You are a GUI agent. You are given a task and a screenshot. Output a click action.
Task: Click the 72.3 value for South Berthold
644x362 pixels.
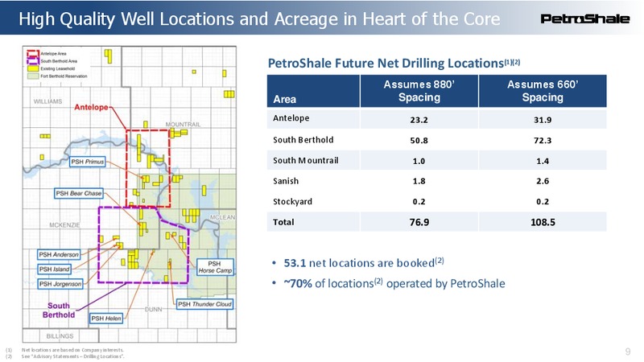pos(543,140)
